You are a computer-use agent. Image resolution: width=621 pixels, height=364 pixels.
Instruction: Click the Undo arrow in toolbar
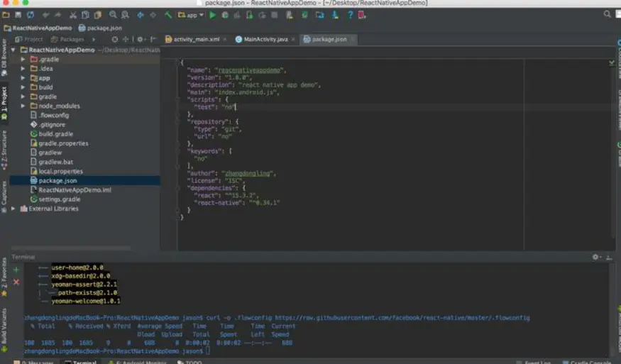click(46, 15)
